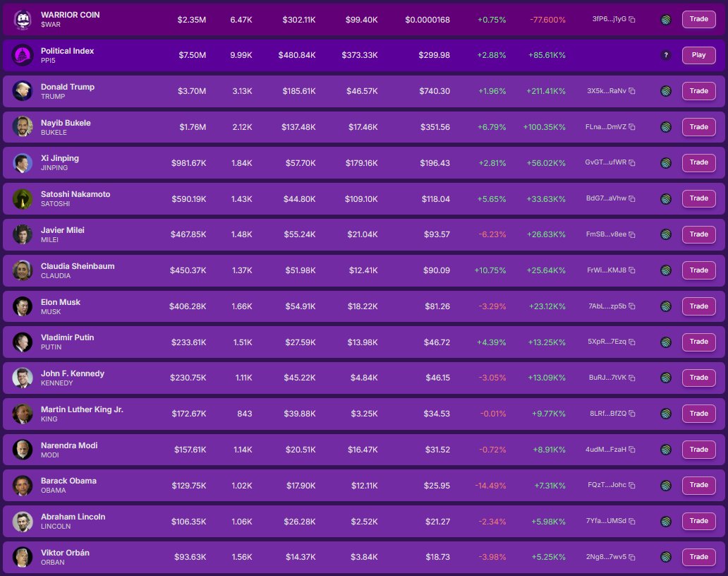Trade the Donald Trump token
This screenshot has height=576, width=728.
(x=699, y=91)
